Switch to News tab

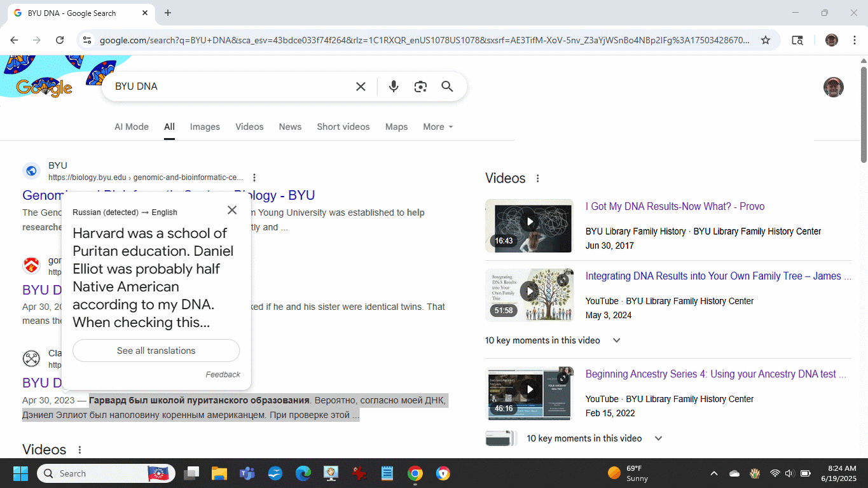click(290, 127)
